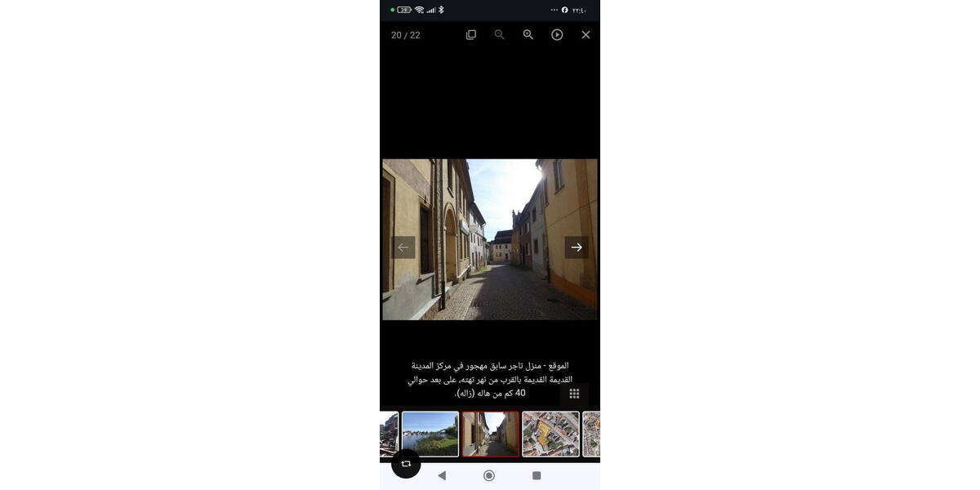This screenshot has height=490, width=980.
Task: Close the image gallery viewer
Action: (x=586, y=35)
